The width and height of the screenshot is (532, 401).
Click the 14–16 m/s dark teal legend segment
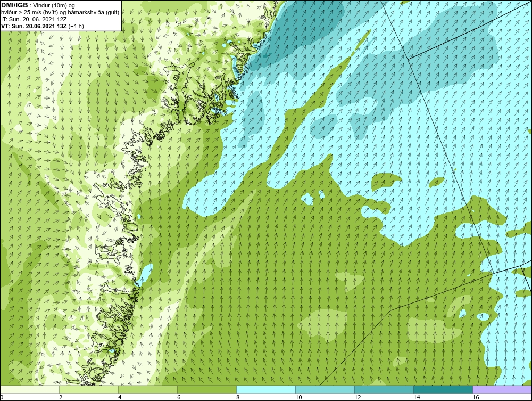coord(443,389)
